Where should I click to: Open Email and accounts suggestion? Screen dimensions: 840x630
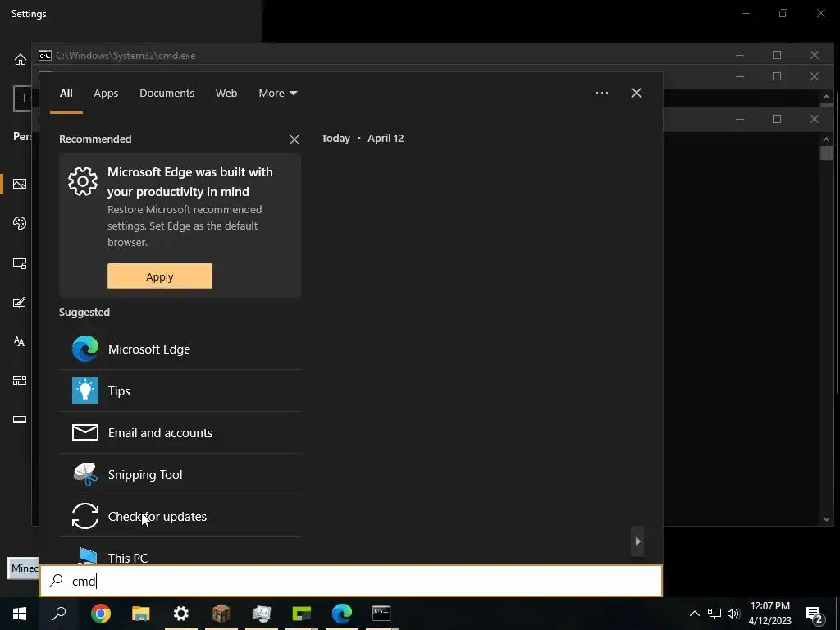[x=180, y=433]
